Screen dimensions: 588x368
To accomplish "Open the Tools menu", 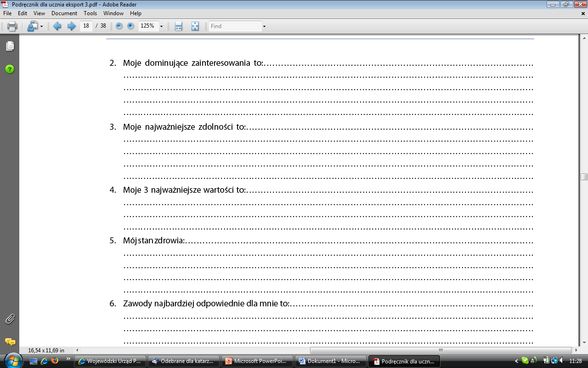I will click(90, 13).
